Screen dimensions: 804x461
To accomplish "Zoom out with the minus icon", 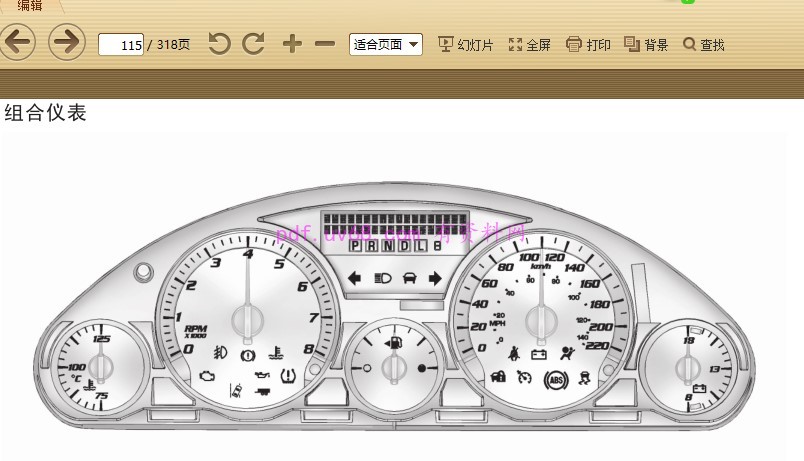I will pos(325,44).
